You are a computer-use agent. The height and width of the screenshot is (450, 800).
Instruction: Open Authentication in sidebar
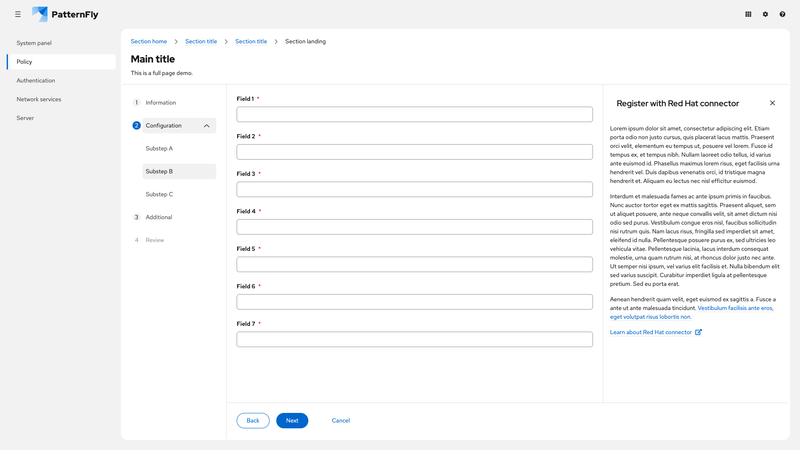click(x=61, y=81)
